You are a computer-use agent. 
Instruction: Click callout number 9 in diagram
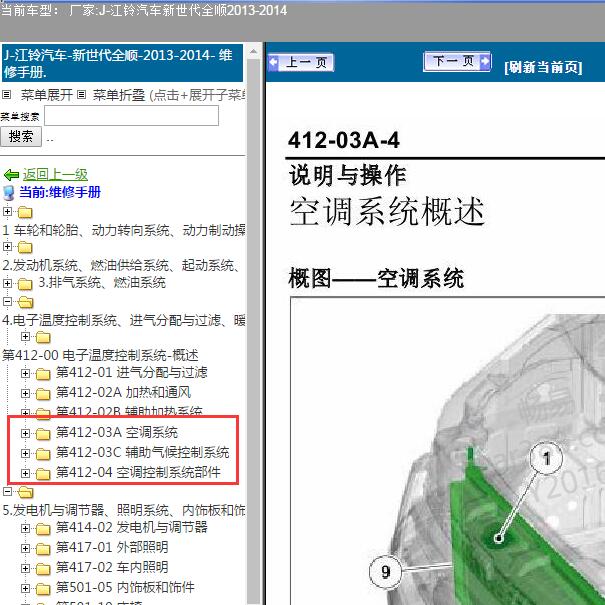click(x=385, y=571)
